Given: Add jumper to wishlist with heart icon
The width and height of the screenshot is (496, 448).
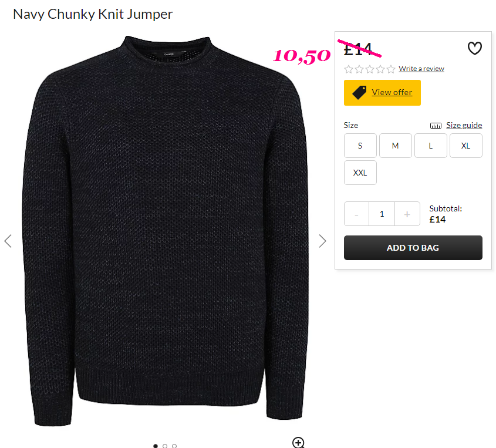Looking at the screenshot, I should 474,48.
